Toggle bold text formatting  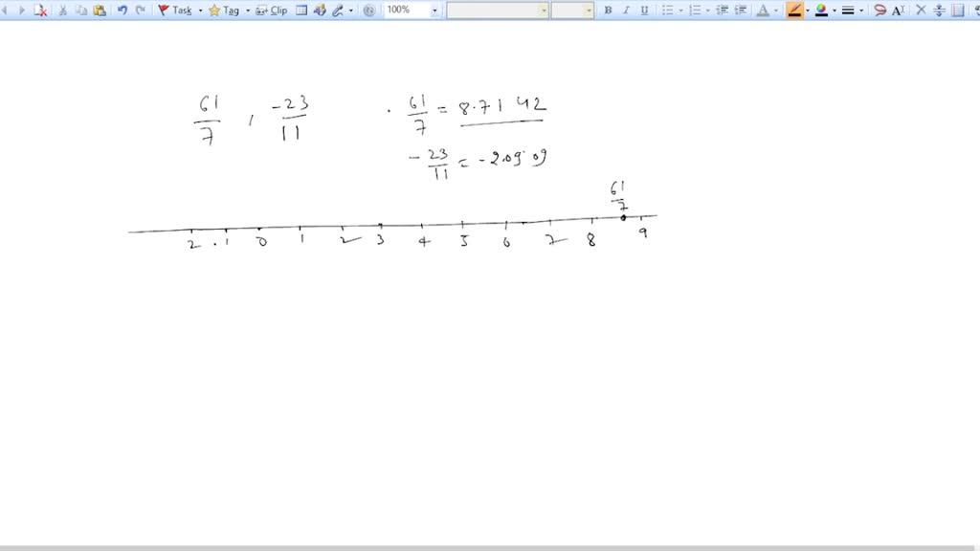click(607, 11)
